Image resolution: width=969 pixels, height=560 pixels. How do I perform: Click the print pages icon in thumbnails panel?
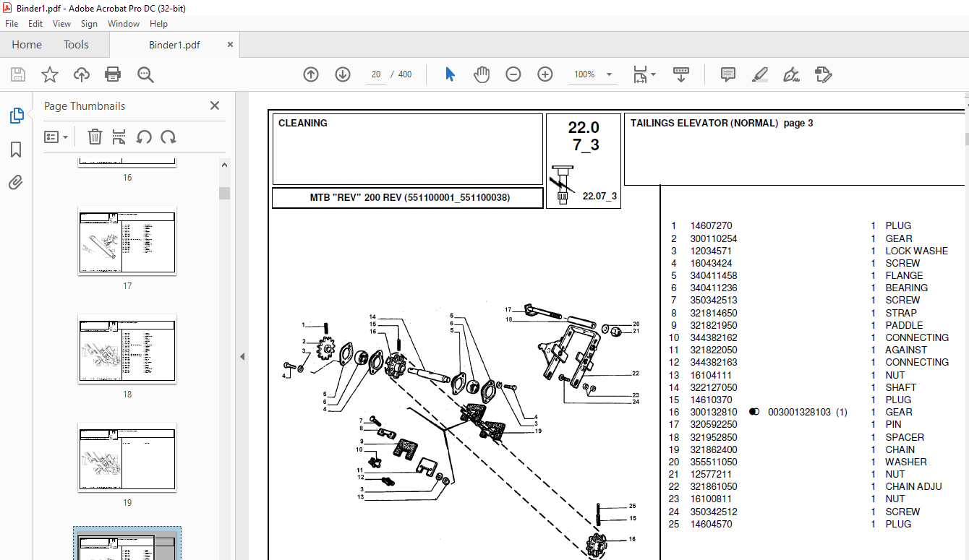pos(119,137)
